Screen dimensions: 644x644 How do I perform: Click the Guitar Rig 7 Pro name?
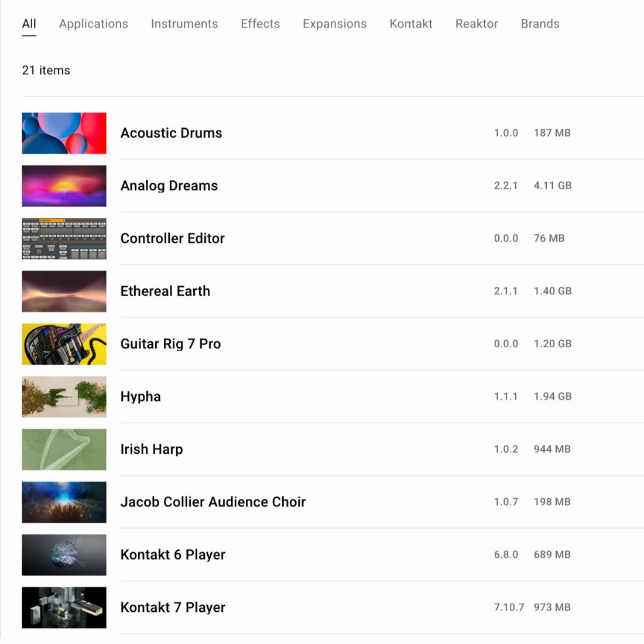coord(170,344)
